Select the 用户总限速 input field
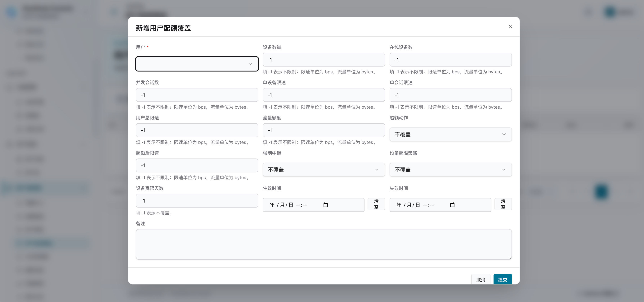This screenshot has width=644, height=302. 197,130
